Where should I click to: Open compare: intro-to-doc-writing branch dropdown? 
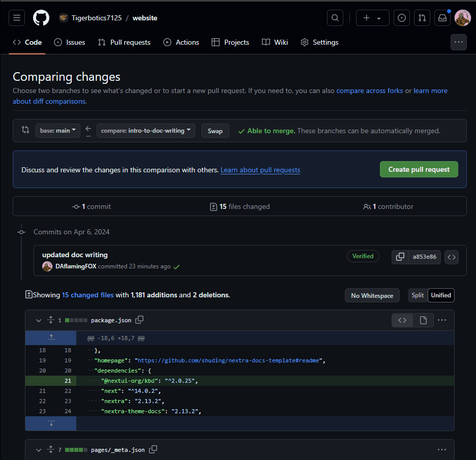[x=145, y=131]
